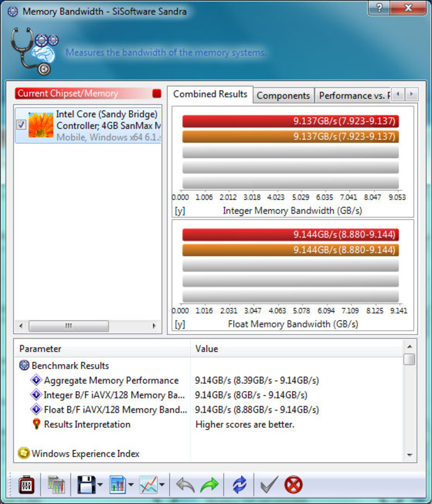The width and height of the screenshot is (432, 504).
Task: Click the results list scroll-up arrow
Action: pyautogui.click(x=410, y=346)
